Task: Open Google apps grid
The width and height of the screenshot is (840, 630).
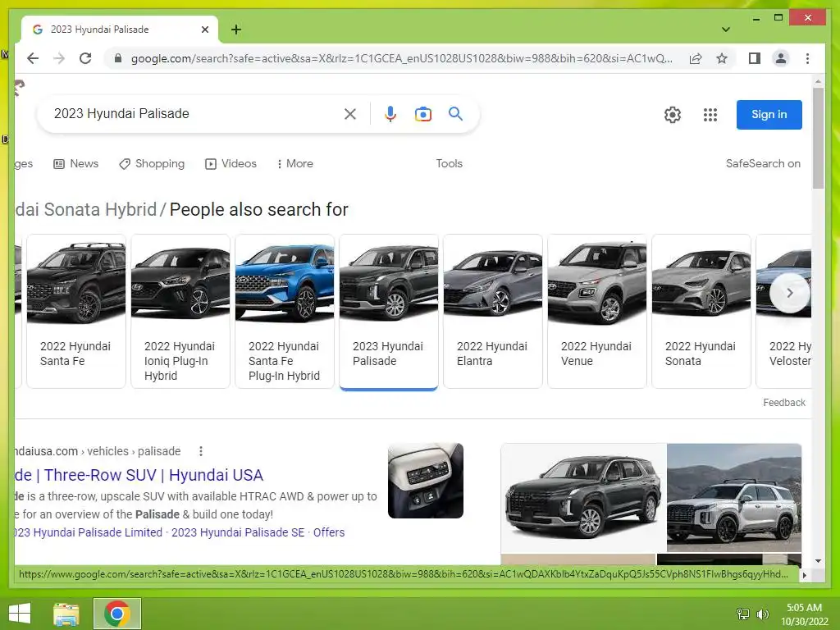Action: point(710,115)
